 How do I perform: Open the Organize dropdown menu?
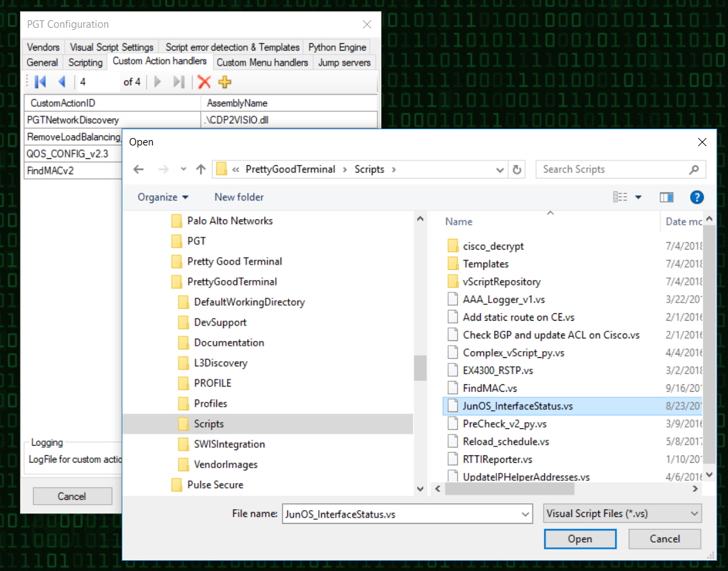[x=162, y=197]
